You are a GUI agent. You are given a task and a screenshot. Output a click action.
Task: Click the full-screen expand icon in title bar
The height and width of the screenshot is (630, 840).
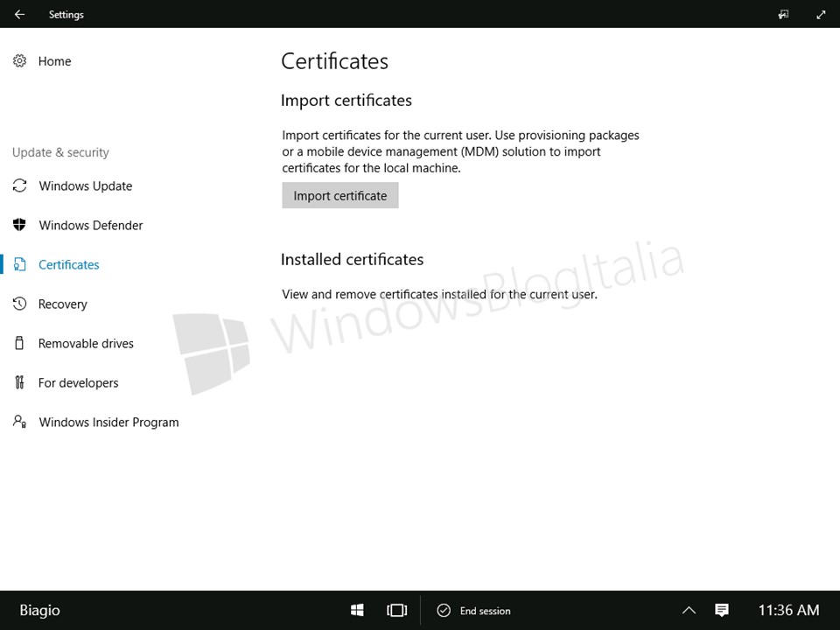pyautogui.click(x=821, y=15)
